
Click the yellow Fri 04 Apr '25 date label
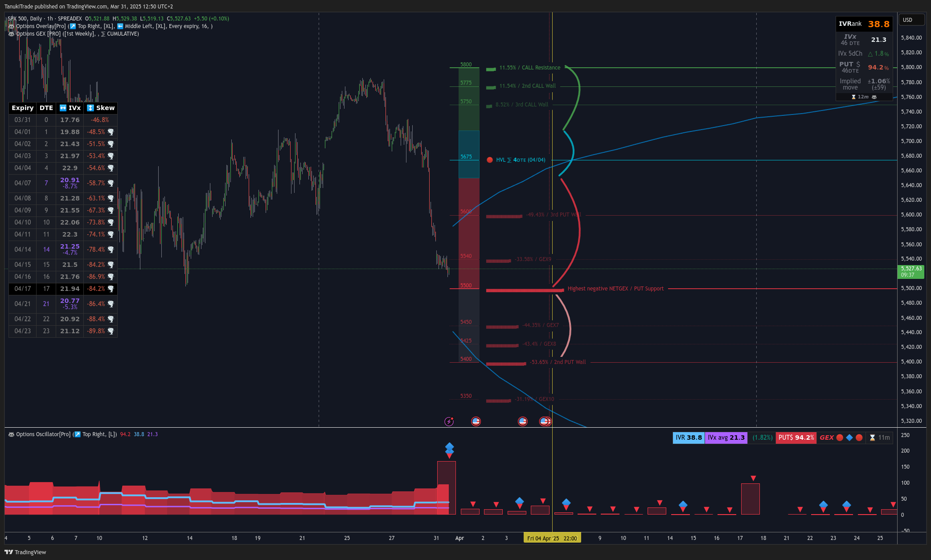[x=552, y=538]
